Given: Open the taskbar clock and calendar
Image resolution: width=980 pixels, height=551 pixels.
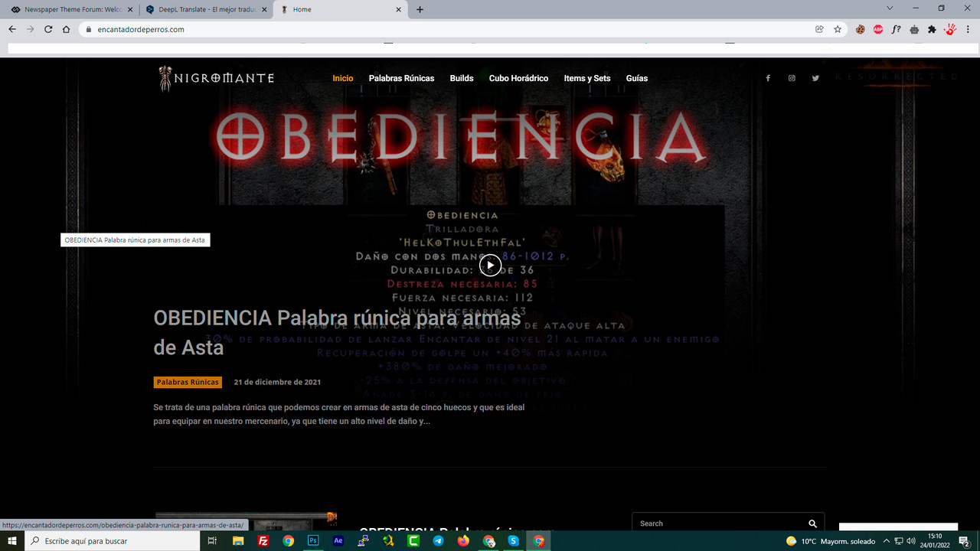Looking at the screenshot, I should [x=934, y=541].
